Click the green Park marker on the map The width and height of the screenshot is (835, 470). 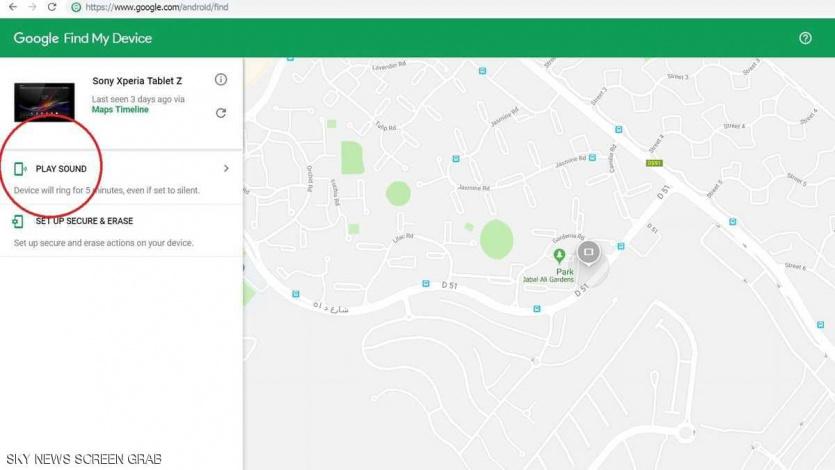pos(560,258)
